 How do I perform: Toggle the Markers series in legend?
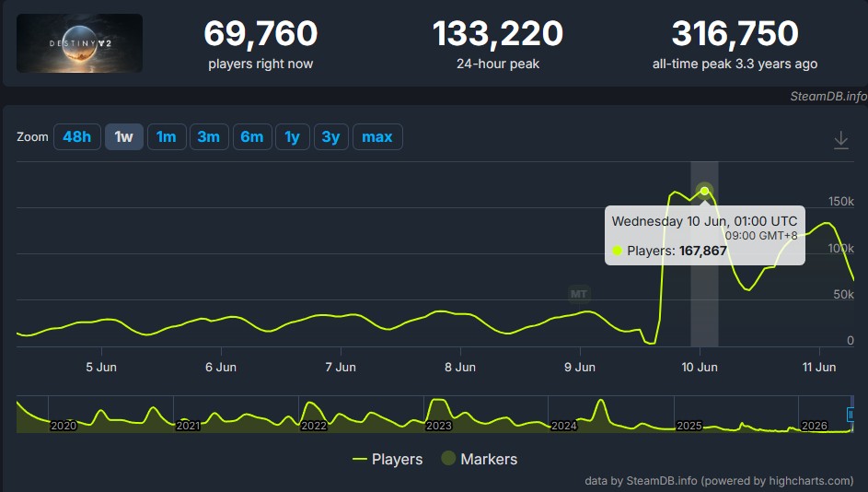(x=480, y=459)
